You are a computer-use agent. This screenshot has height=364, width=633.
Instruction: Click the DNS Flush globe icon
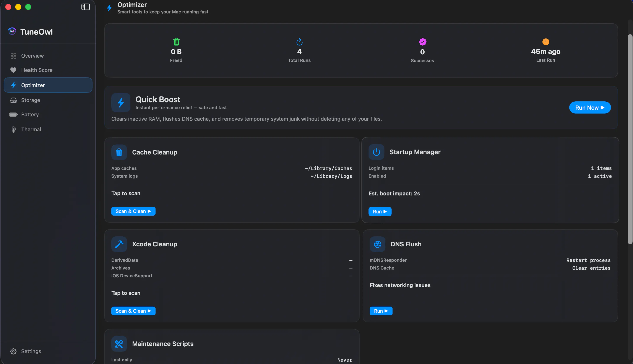[377, 244]
